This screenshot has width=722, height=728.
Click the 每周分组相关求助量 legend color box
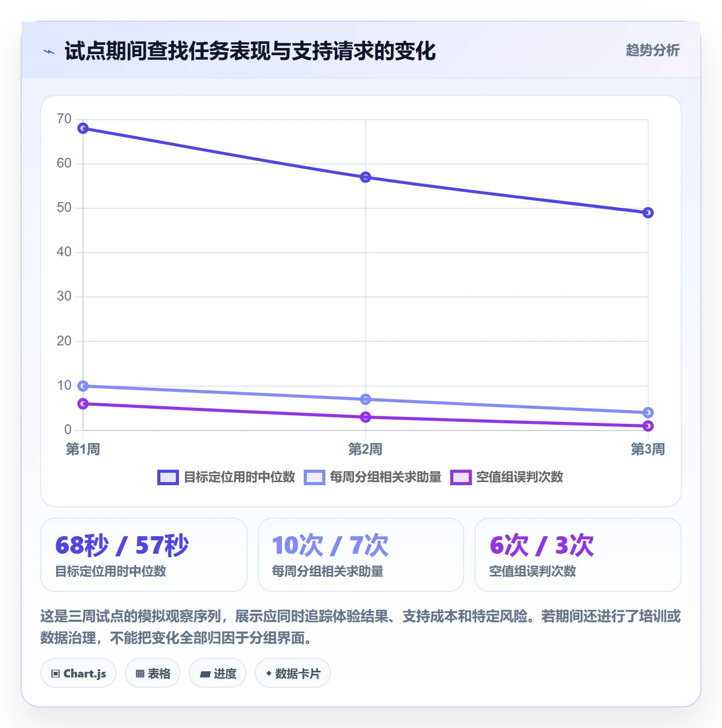point(314,477)
